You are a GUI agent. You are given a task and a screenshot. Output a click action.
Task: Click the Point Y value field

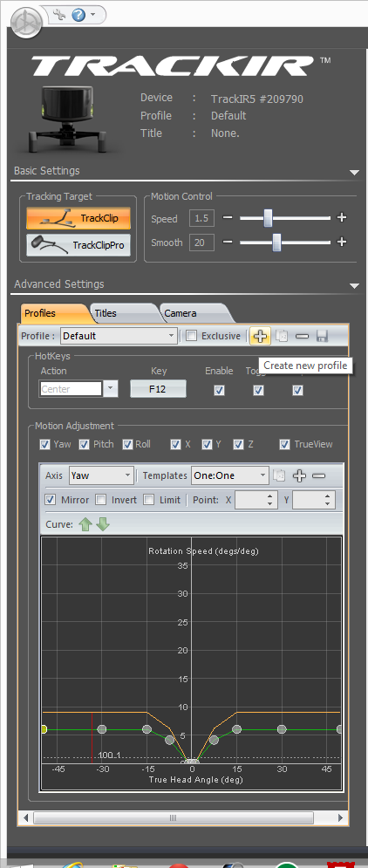(313, 501)
